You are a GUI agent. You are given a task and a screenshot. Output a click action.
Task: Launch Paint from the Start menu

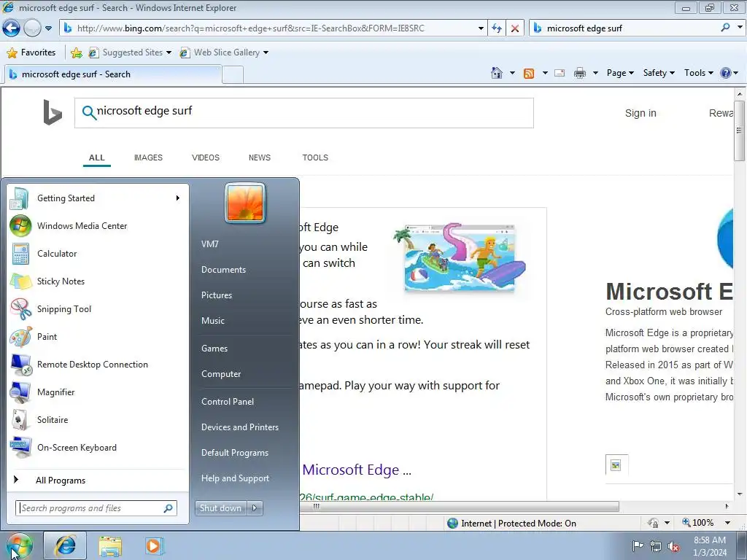[98, 337]
